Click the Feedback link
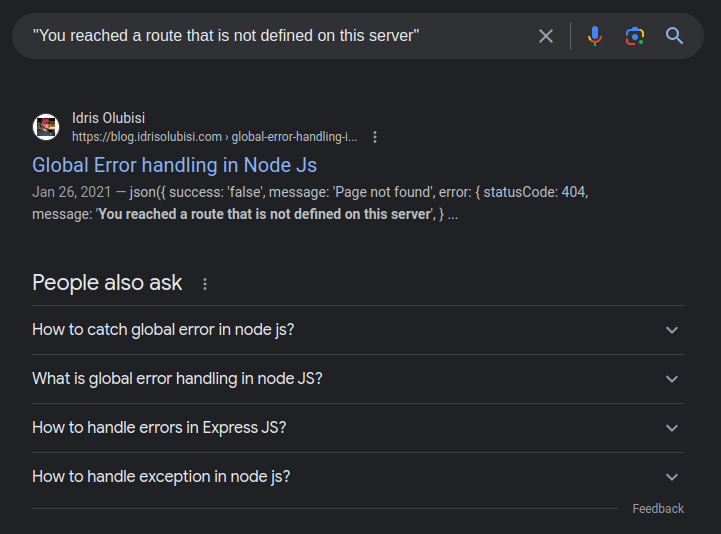The height and width of the screenshot is (534, 721). coord(658,509)
